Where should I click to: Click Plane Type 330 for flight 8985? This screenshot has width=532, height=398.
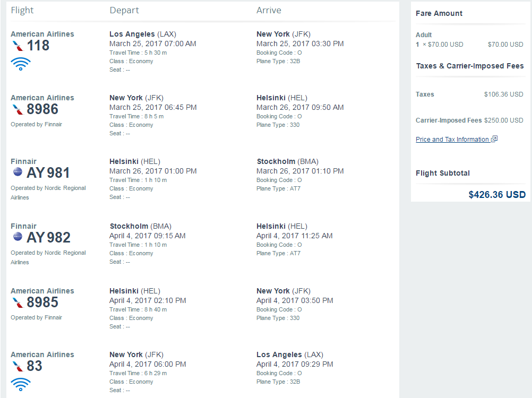[x=278, y=318]
